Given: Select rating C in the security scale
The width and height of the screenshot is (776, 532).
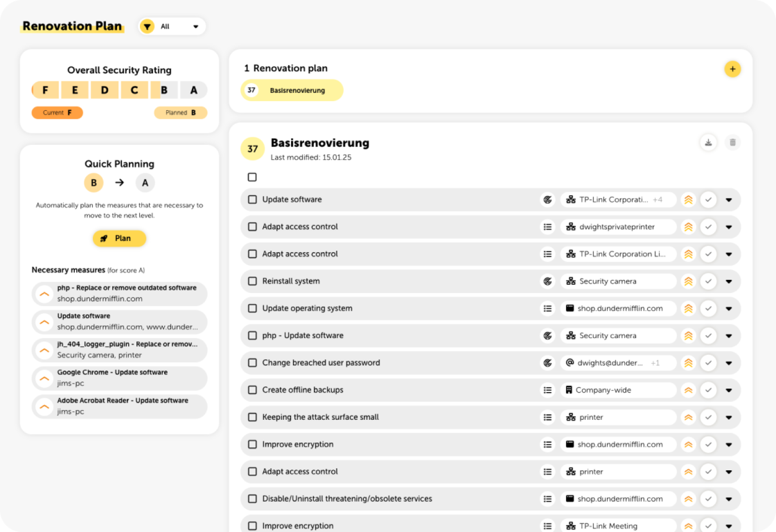Looking at the screenshot, I should click(134, 90).
